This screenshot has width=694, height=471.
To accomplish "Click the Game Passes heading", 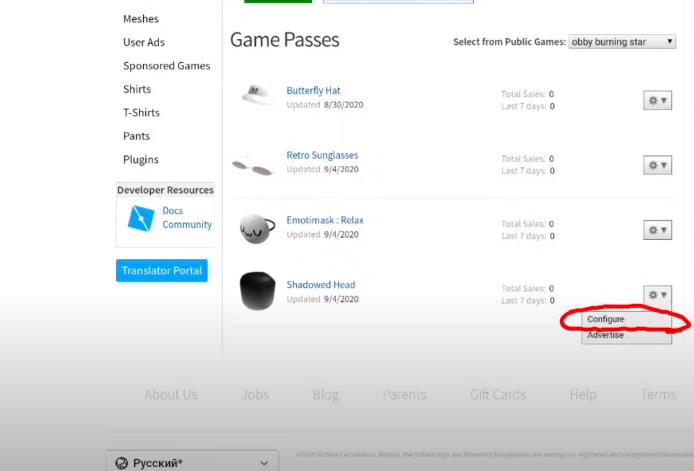I will click(285, 40).
